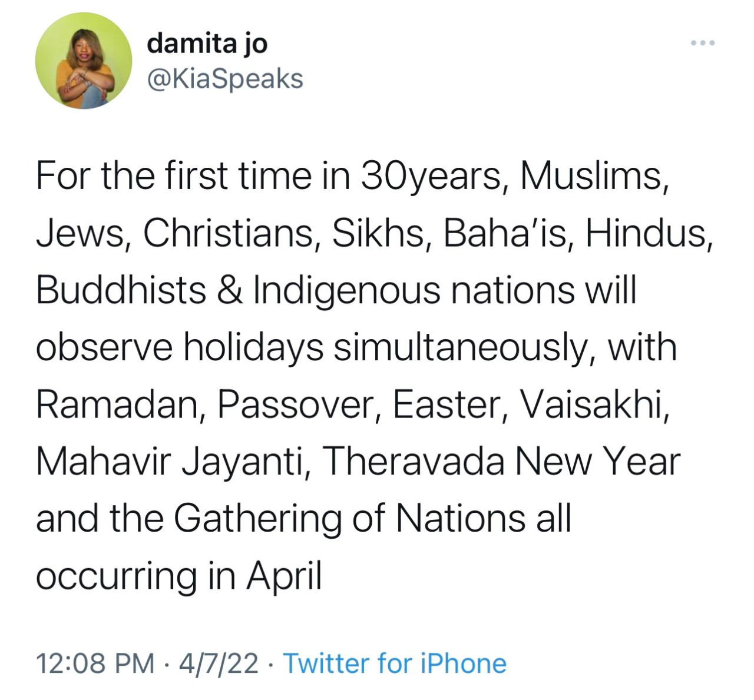
Task: Click the 12:08 PM timestamp
Action: [95, 663]
